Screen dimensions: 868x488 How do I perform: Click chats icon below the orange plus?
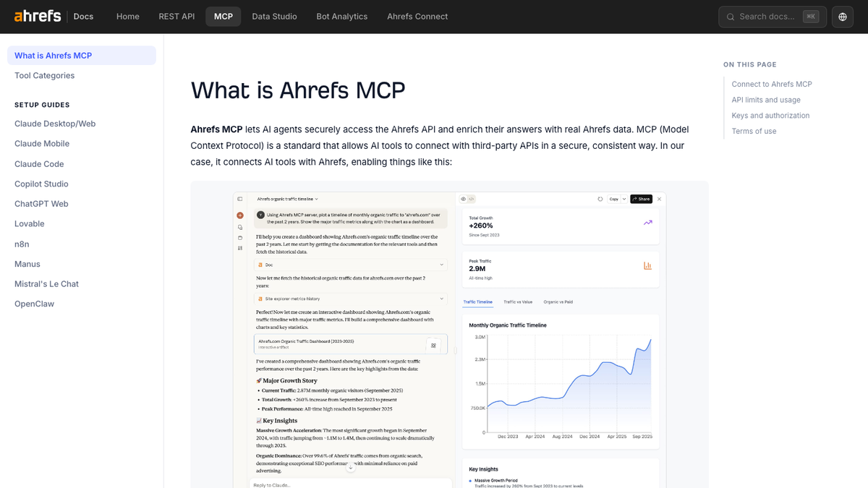point(240,227)
